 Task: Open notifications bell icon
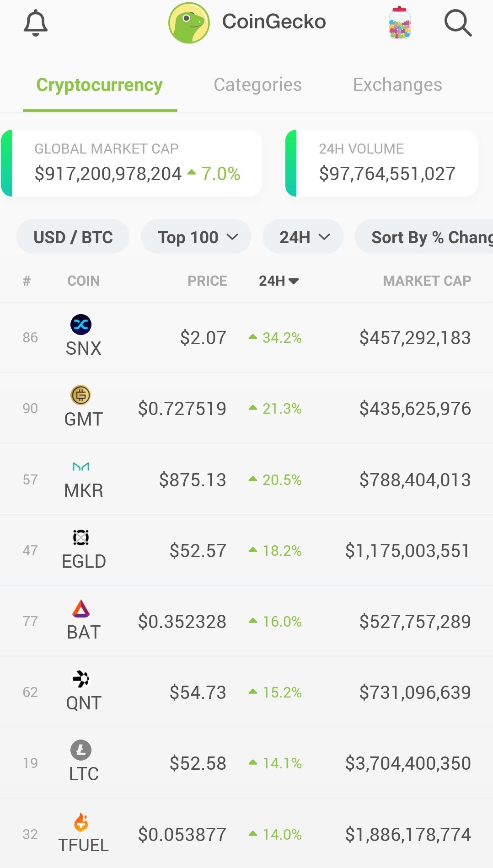36,23
